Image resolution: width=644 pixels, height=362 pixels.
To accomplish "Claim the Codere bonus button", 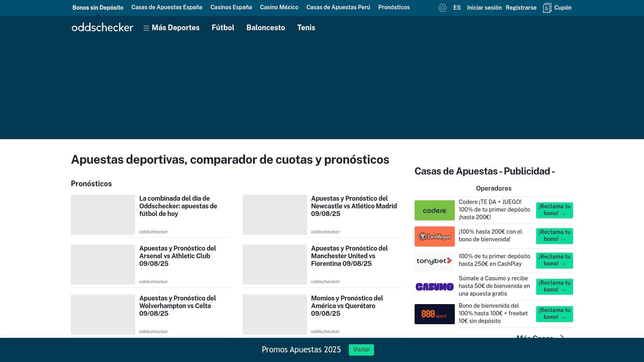I will pyautogui.click(x=554, y=210).
